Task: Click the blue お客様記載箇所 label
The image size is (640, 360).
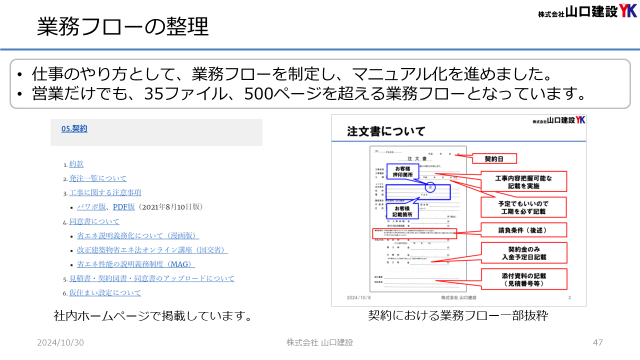Action: click(x=402, y=211)
